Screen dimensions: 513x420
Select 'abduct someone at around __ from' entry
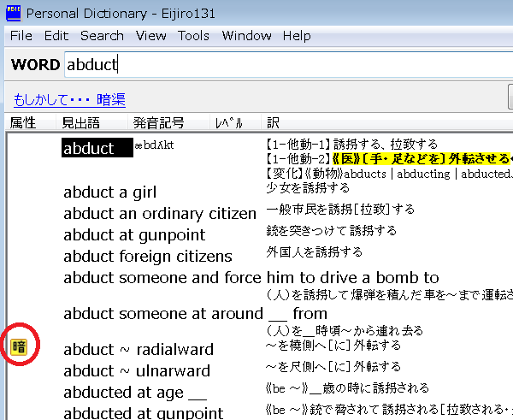pyautogui.click(x=195, y=314)
